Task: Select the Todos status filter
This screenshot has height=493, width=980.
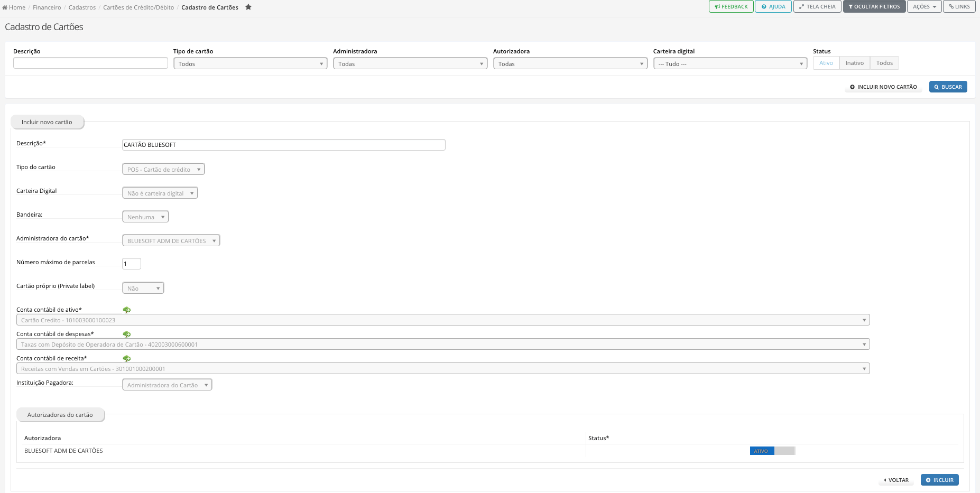Action: coord(884,63)
